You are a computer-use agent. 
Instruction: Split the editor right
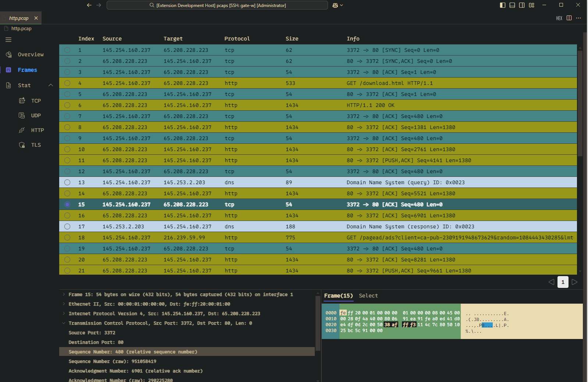pos(569,18)
